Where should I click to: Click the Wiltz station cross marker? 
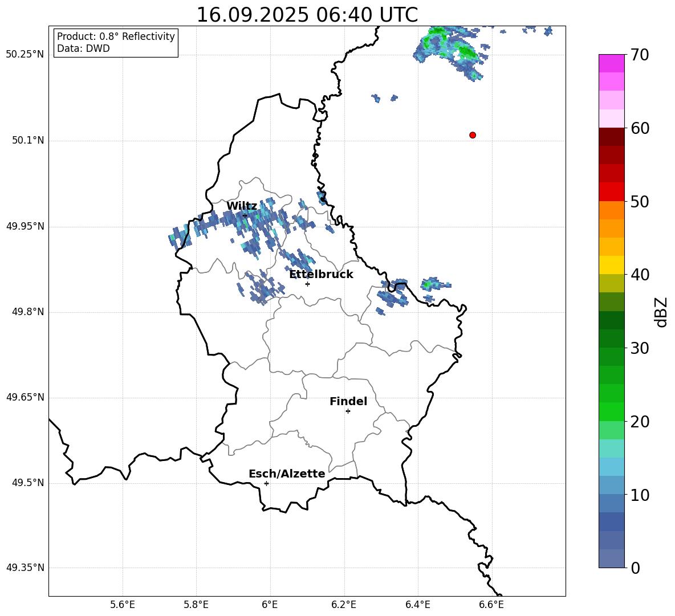(245, 216)
